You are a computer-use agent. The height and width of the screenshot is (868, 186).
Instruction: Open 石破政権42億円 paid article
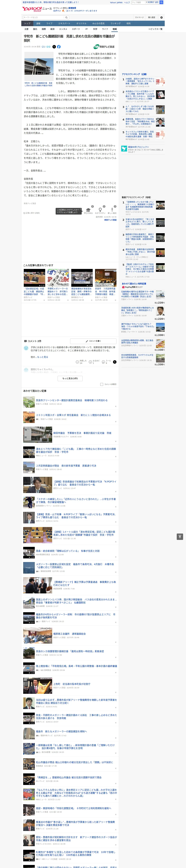pos(137,294)
